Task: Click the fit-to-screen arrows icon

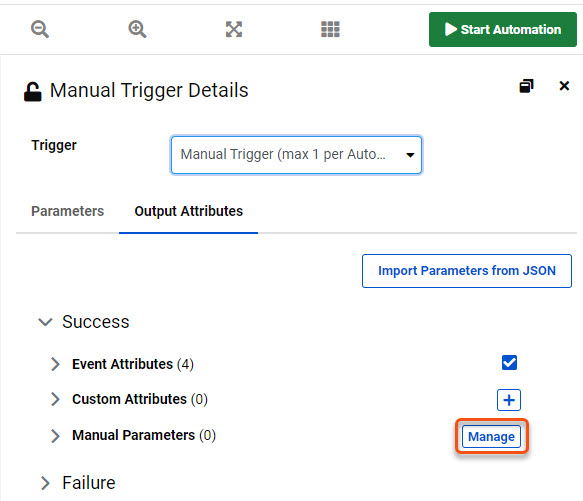Action: (x=234, y=29)
